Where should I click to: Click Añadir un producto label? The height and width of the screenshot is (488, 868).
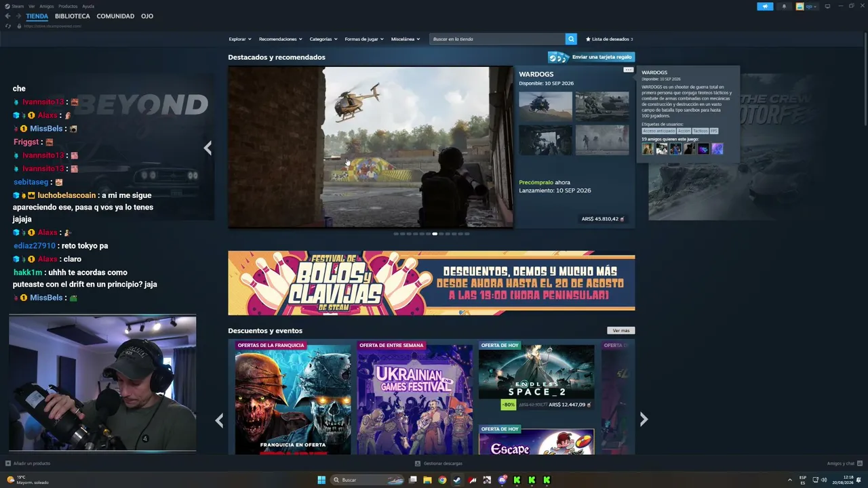[32, 464]
